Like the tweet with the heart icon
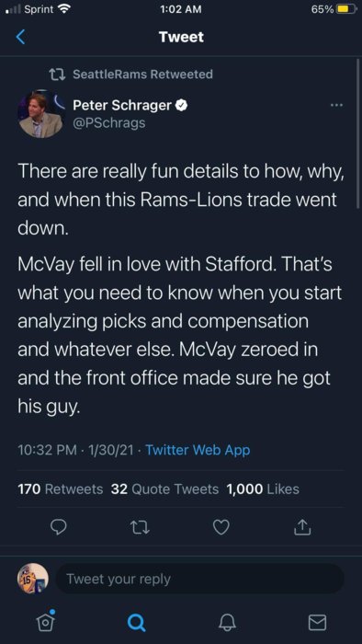The width and height of the screenshot is (362, 644). (221, 527)
